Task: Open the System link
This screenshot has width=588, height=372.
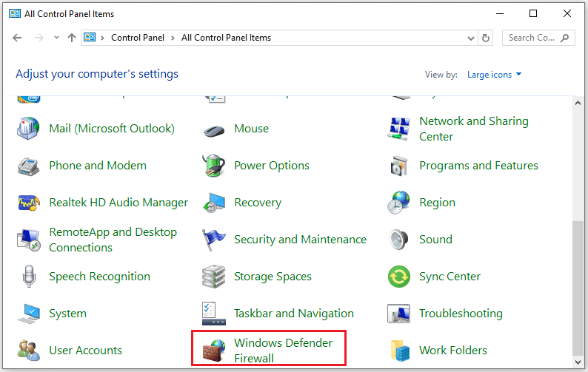Action: 67,314
